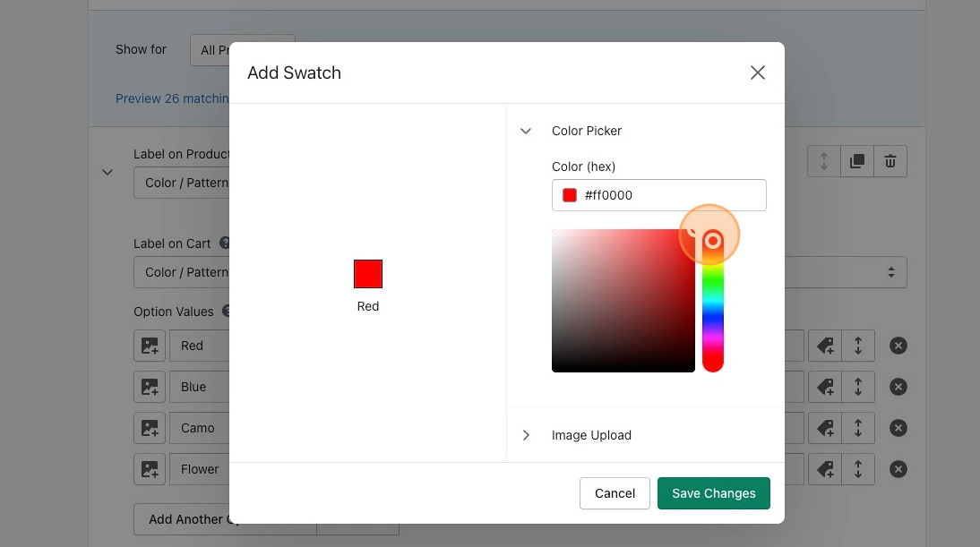The width and height of the screenshot is (980, 547).
Task: Reorder the Camo option value
Action: pyautogui.click(x=858, y=428)
